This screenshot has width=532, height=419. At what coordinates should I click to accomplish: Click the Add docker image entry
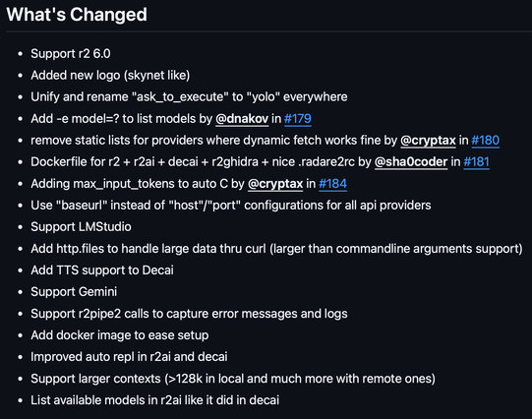119,335
